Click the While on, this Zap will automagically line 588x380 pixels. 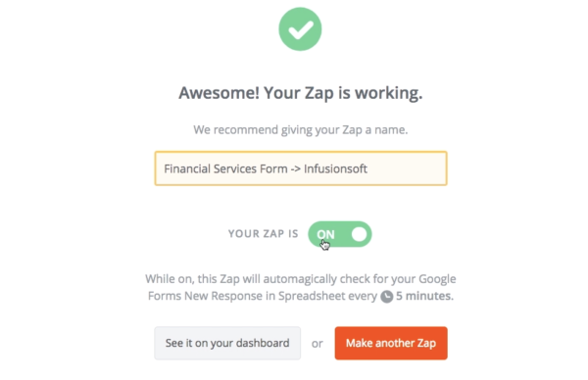[301, 279]
